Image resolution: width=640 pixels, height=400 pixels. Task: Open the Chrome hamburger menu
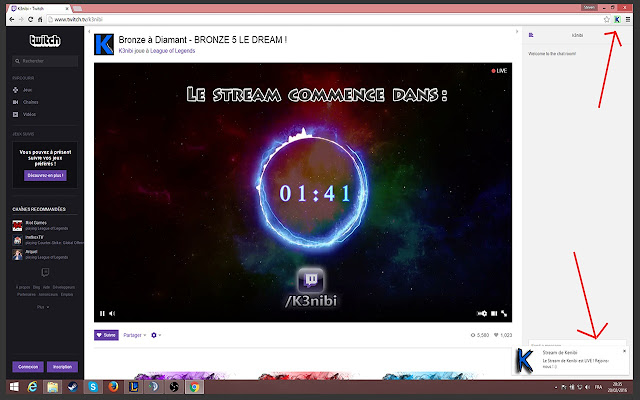point(628,19)
